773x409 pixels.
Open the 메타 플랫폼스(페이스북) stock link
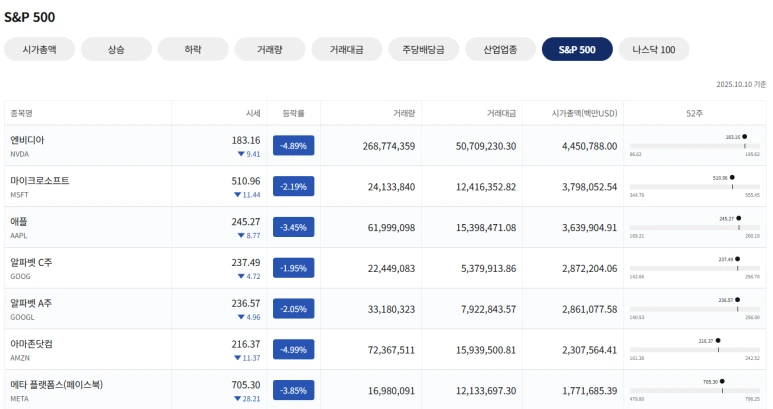point(57,385)
